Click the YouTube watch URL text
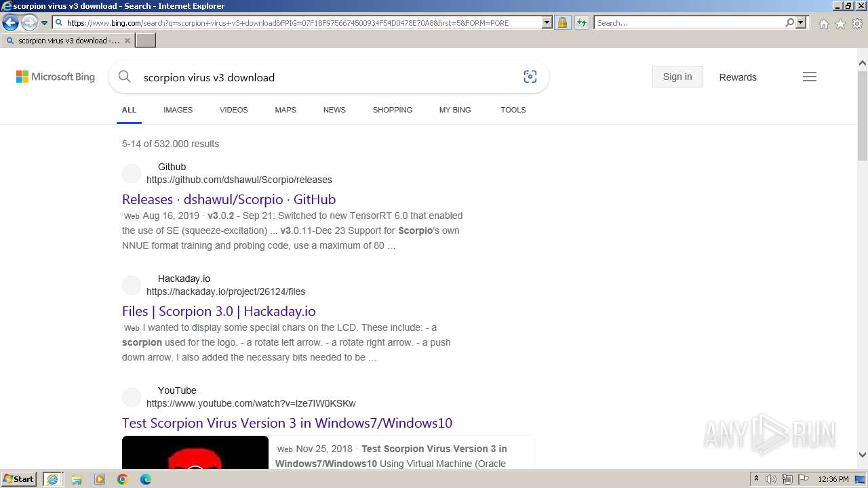Screen dimensions: 868x488 click(x=251, y=403)
